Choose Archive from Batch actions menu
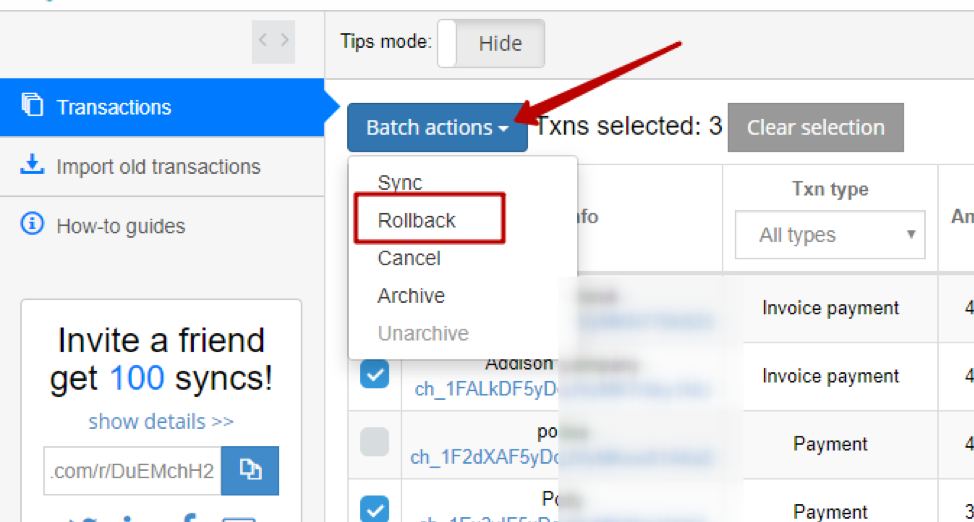Viewport: 974px width, 522px height. tap(411, 296)
